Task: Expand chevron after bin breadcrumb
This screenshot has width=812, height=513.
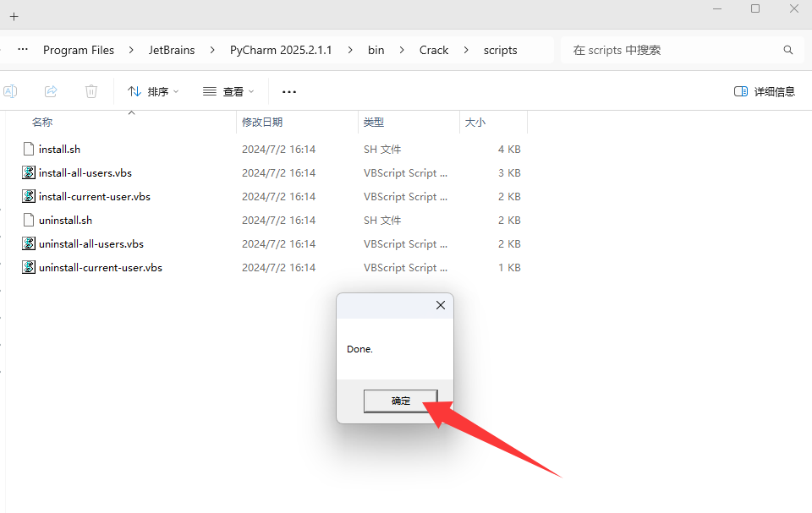Action: pos(402,50)
